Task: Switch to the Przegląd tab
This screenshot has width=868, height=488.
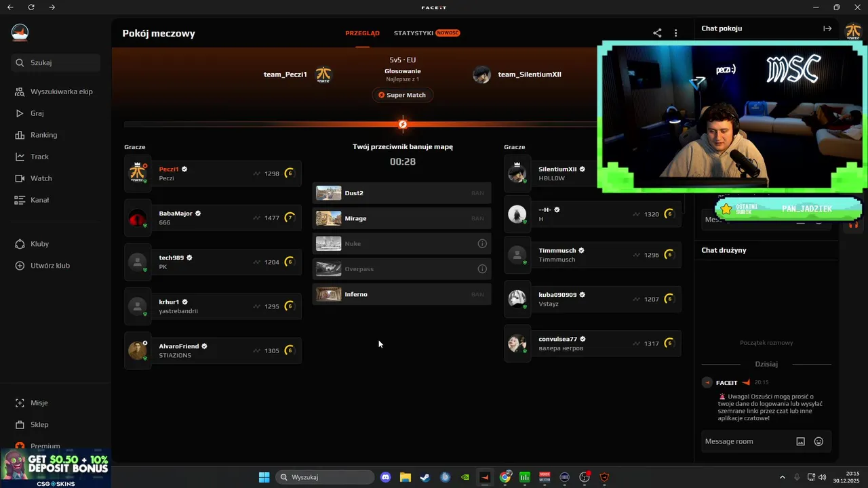Action: (x=362, y=33)
